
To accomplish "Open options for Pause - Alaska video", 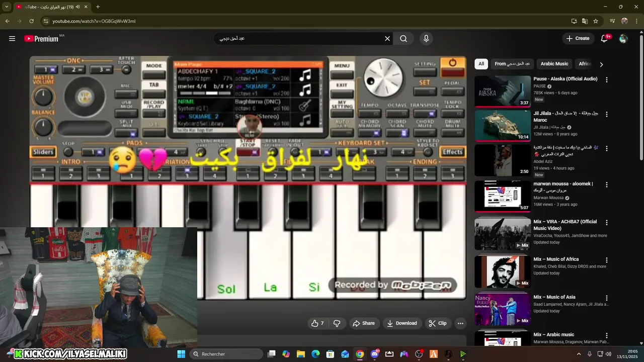I will (x=606, y=80).
